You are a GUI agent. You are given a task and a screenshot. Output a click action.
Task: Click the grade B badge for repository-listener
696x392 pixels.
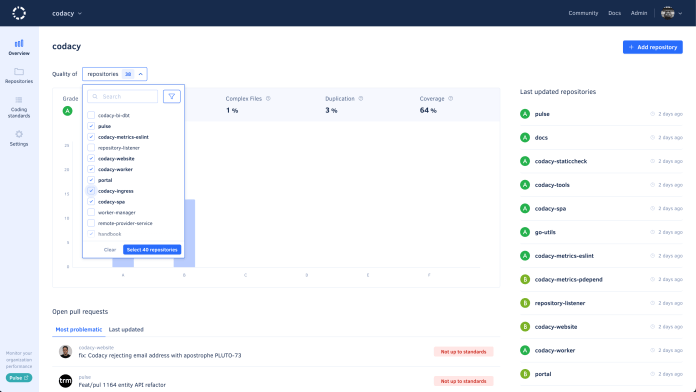tap(525, 303)
